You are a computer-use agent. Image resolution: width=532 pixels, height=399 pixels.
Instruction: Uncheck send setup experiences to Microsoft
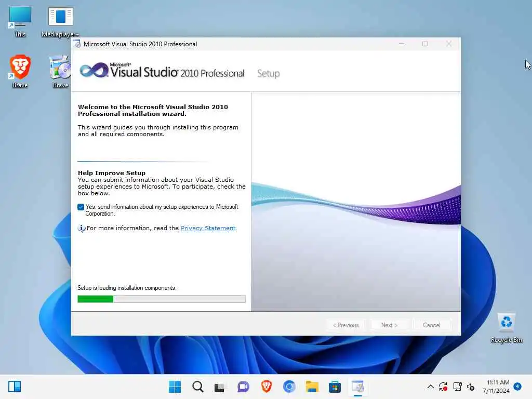[x=81, y=207]
